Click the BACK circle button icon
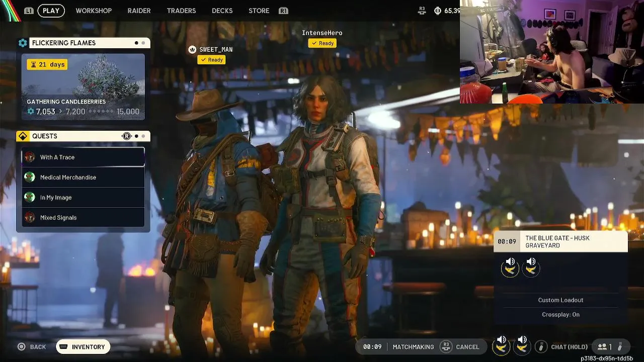The width and height of the screenshot is (644, 362). pos(21,347)
